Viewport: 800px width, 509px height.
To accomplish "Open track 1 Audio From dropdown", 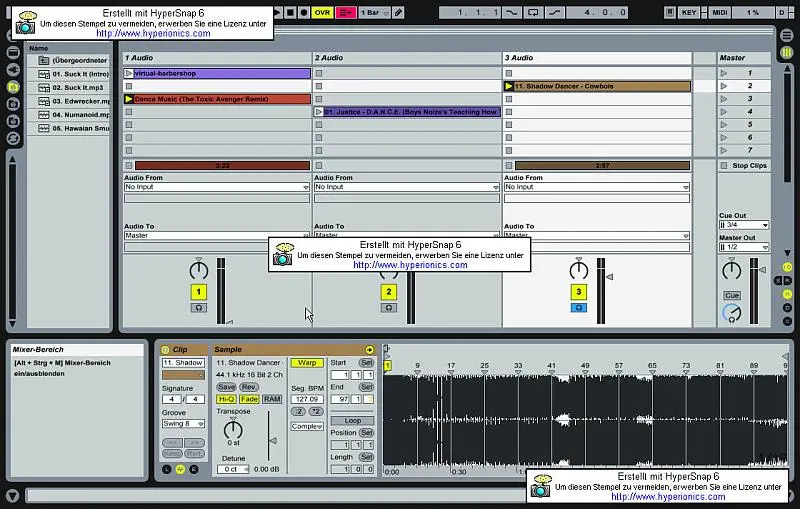I will coord(217,187).
